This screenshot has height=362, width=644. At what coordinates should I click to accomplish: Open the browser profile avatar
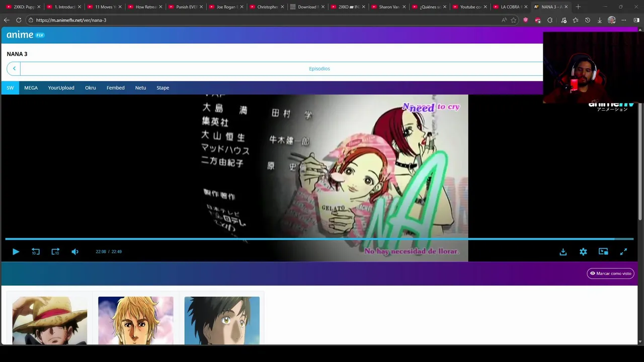click(x=612, y=20)
